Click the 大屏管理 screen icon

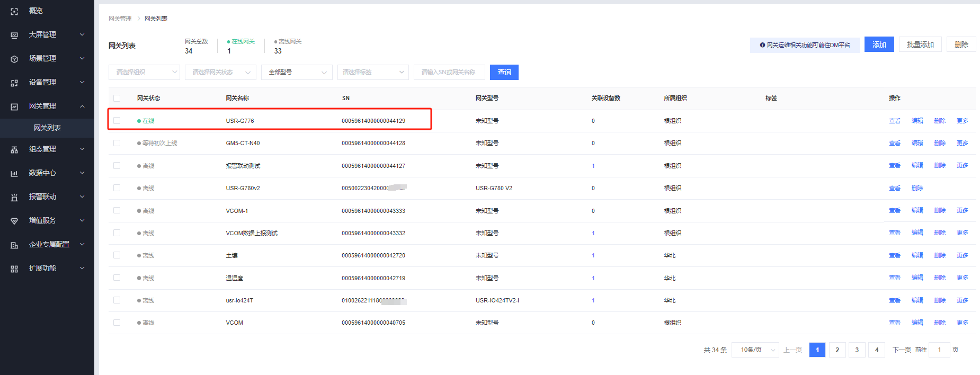tap(14, 35)
